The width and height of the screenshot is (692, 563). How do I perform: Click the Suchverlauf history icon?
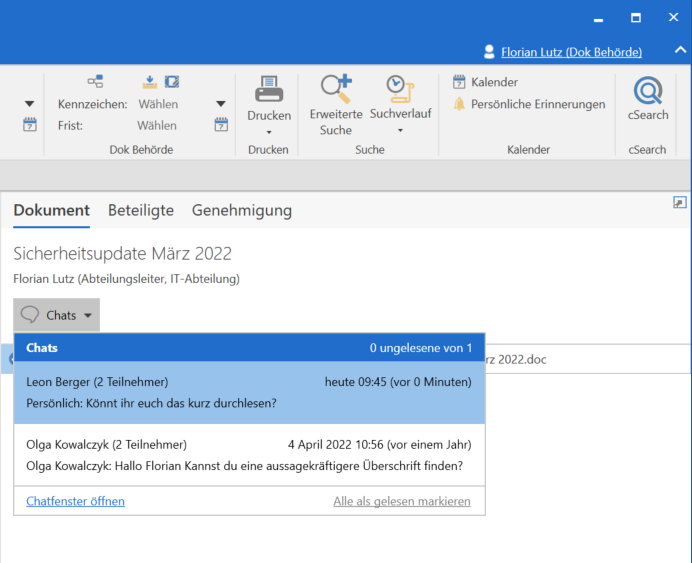coord(400,88)
